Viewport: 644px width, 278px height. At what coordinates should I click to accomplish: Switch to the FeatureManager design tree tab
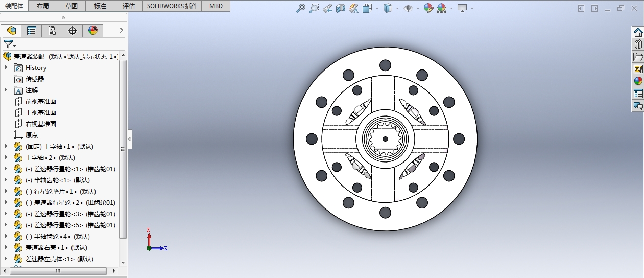(11, 31)
